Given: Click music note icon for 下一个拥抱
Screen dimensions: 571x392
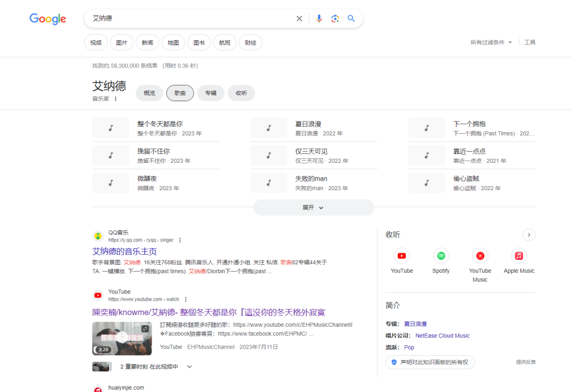Looking at the screenshot, I should (x=427, y=128).
